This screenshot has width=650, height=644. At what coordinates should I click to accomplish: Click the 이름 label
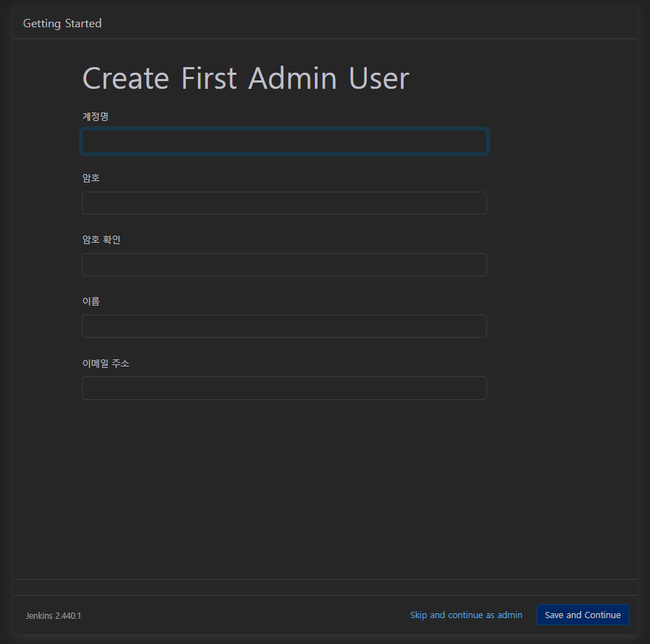click(91, 301)
